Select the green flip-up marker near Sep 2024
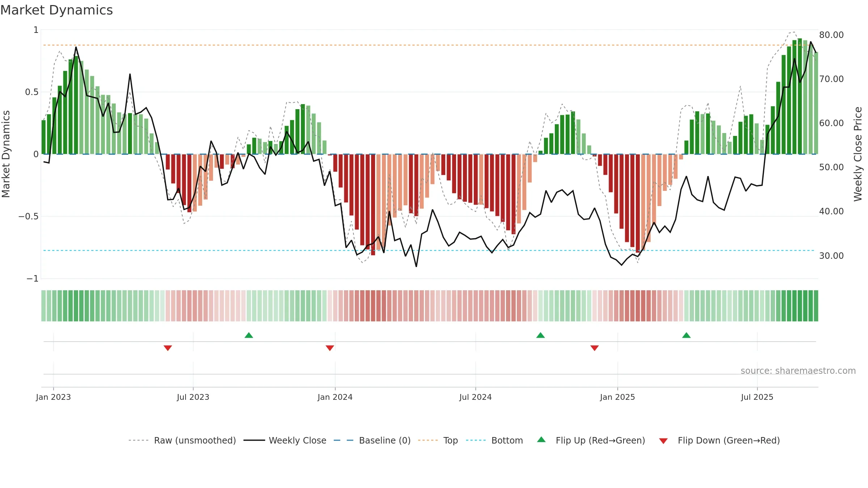The width and height of the screenshot is (868, 488). click(x=540, y=335)
